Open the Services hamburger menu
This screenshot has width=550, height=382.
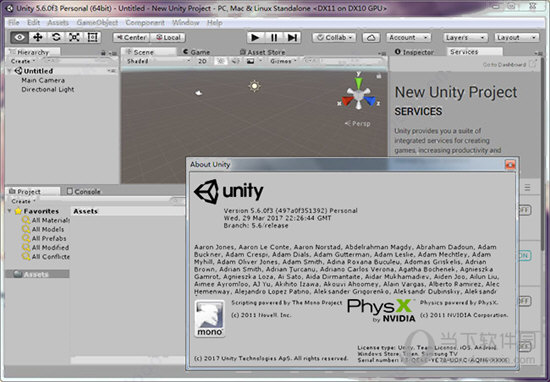coord(528,188)
